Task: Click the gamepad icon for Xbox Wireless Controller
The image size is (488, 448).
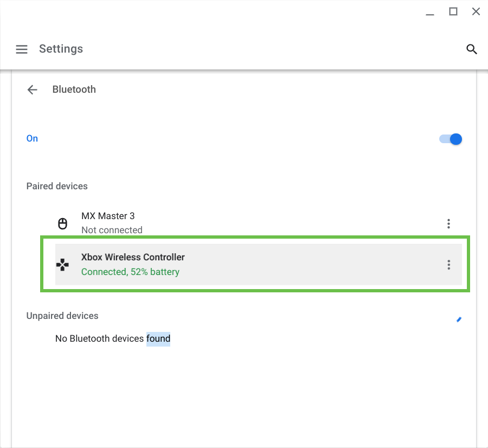Action: 63,264
